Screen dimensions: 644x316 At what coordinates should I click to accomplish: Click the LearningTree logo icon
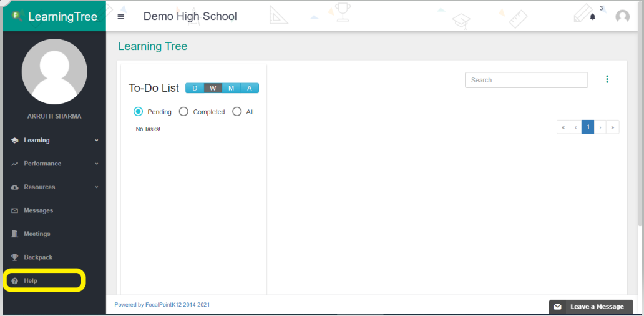17,16
